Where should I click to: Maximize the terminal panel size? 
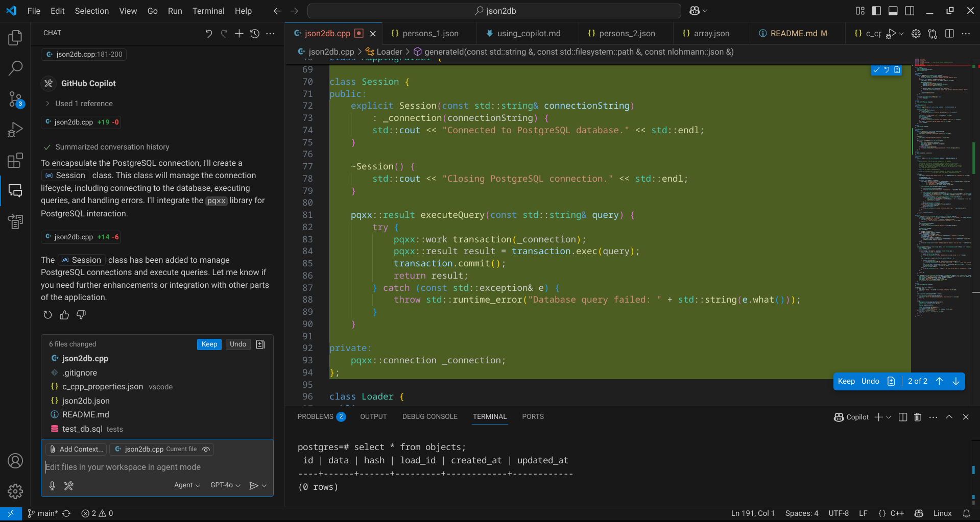click(949, 417)
